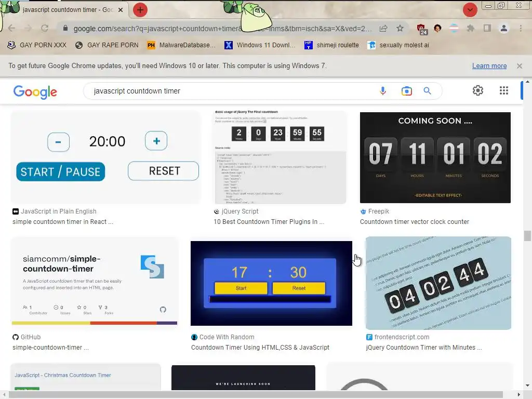532x399 pixels.
Task: Click the horizontal scrollbar right arrow
Action: (519, 395)
